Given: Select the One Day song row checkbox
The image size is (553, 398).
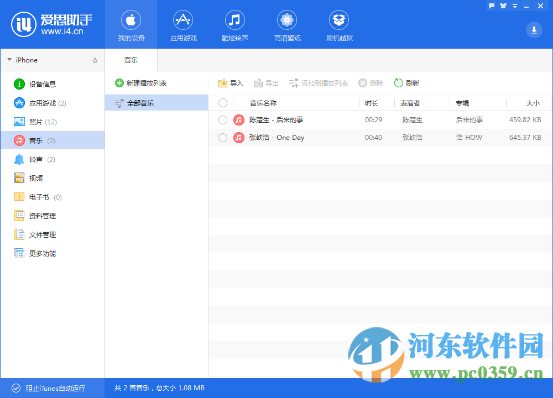Looking at the screenshot, I should coord(223,137).
